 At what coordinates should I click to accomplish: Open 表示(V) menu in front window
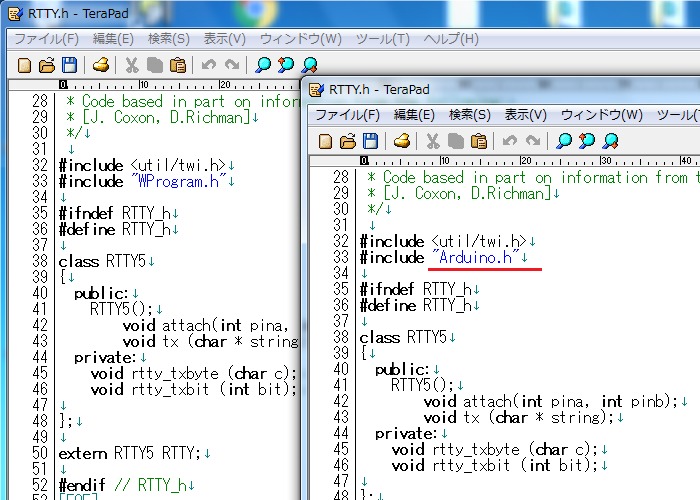click(525, 115)
